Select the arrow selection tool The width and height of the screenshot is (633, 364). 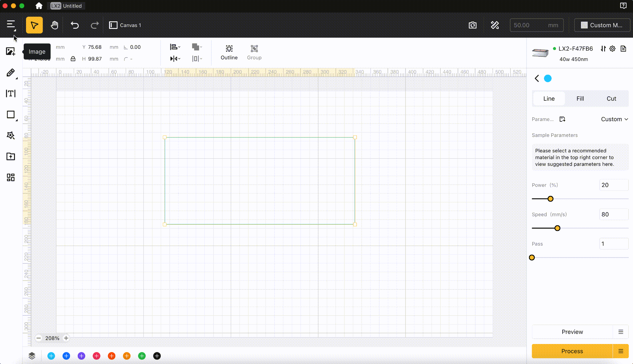click(34, 25)
